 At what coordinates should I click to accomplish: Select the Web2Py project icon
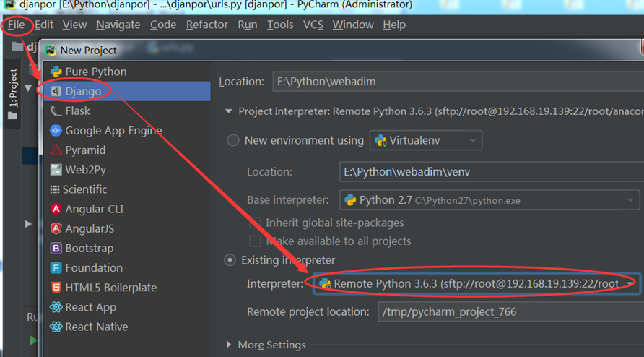pos(56,169)
